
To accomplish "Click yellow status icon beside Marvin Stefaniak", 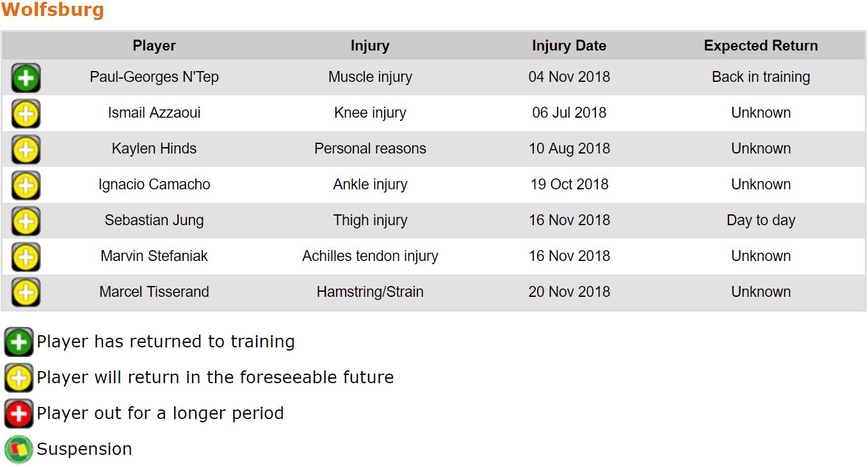I will tap(26, 257).
